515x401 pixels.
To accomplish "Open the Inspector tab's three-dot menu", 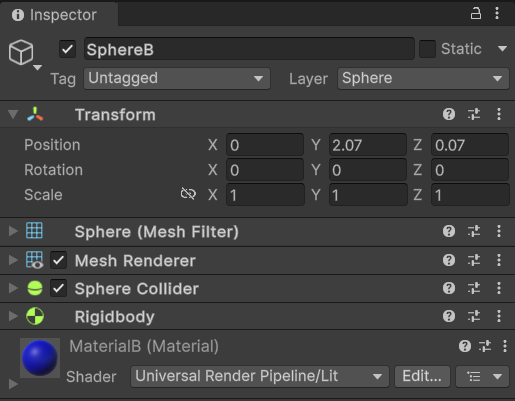I will point(497,14).
